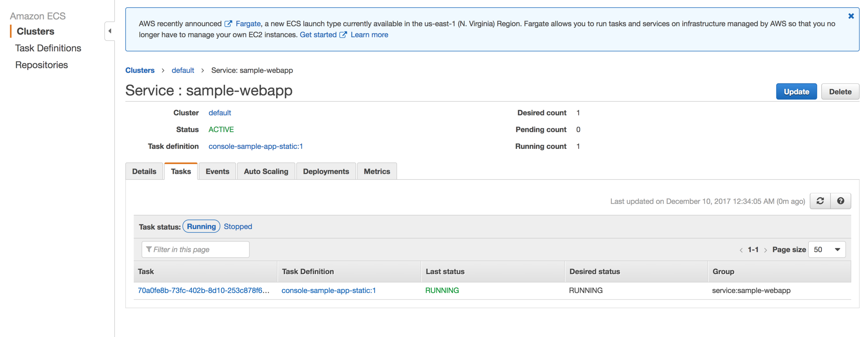Click the Service : sample-webapp heading
Viewport: 868px width, 337px height.
coord(209,90)
